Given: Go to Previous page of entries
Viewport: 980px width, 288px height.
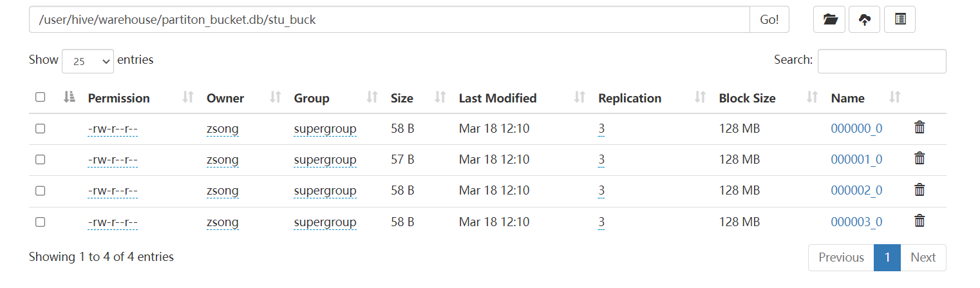Looking at the screenshot, I should pos(841,257).
